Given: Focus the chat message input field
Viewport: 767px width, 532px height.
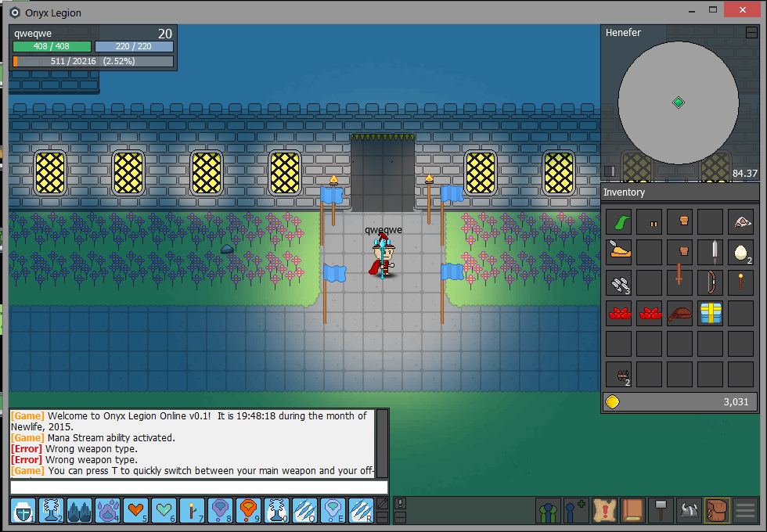Looking at the screenshot, I should coord(199,487).
